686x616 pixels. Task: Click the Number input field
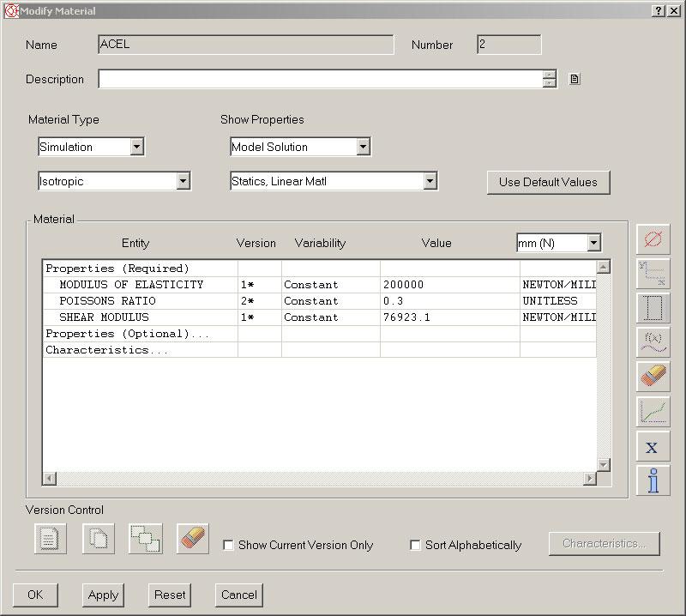click(x=508, y=45)
